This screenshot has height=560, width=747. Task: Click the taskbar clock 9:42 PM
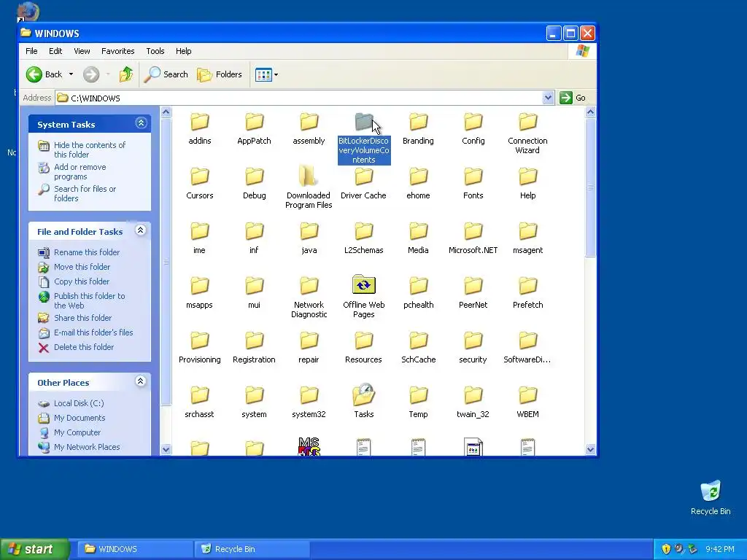coord(720,549)
